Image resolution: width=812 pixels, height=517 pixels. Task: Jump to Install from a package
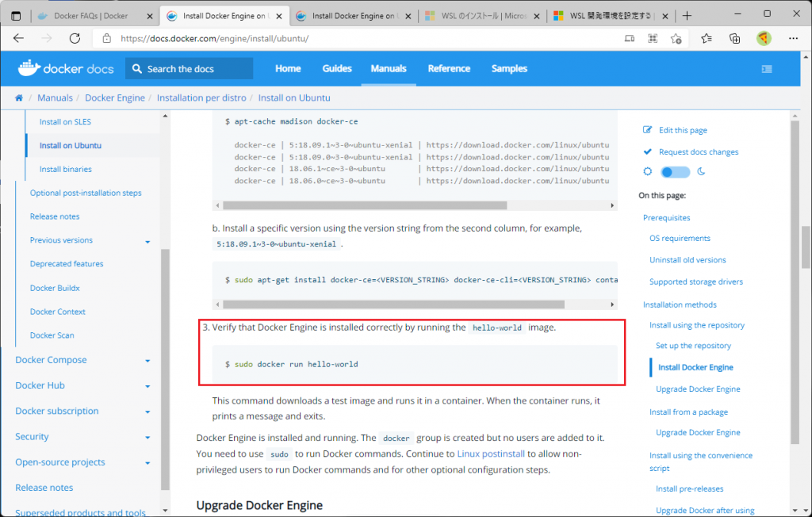click(x=689, y=412)
